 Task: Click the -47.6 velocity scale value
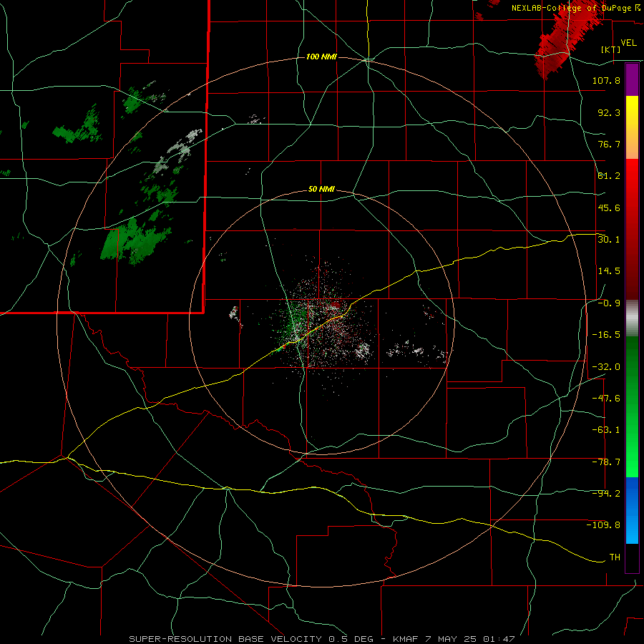click(606, 398)
